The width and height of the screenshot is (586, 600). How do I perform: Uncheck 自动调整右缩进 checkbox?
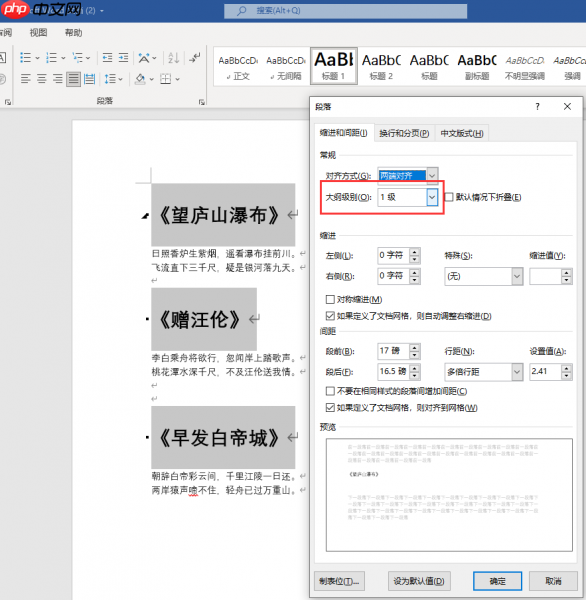click(330, 316)
